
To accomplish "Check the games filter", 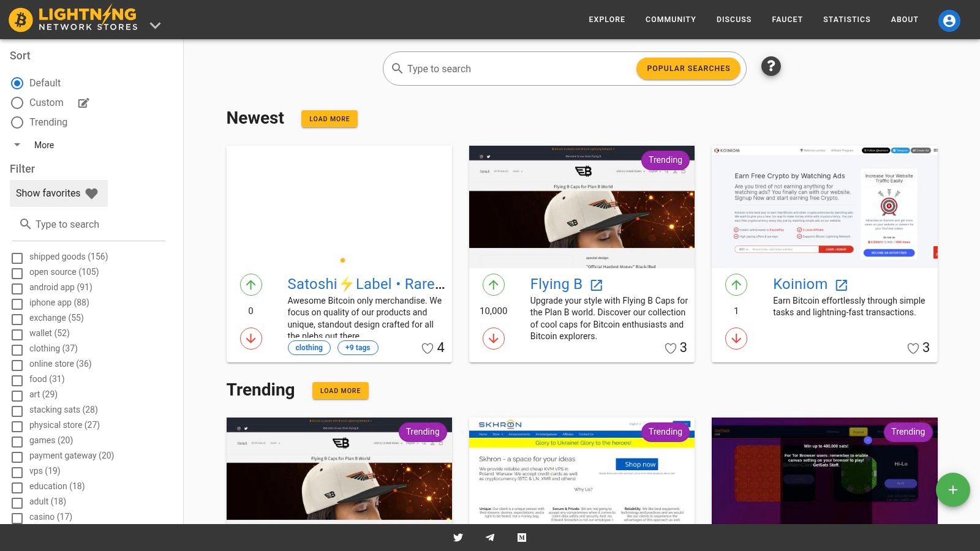I will tap(17, 441).
